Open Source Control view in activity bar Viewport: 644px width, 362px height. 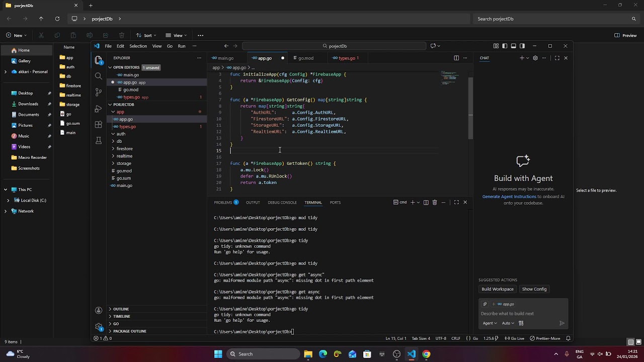click(99, 92)
